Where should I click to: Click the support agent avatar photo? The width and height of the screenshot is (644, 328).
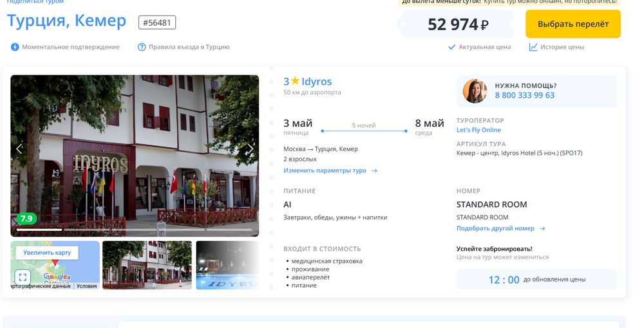[x=475, y=91]
